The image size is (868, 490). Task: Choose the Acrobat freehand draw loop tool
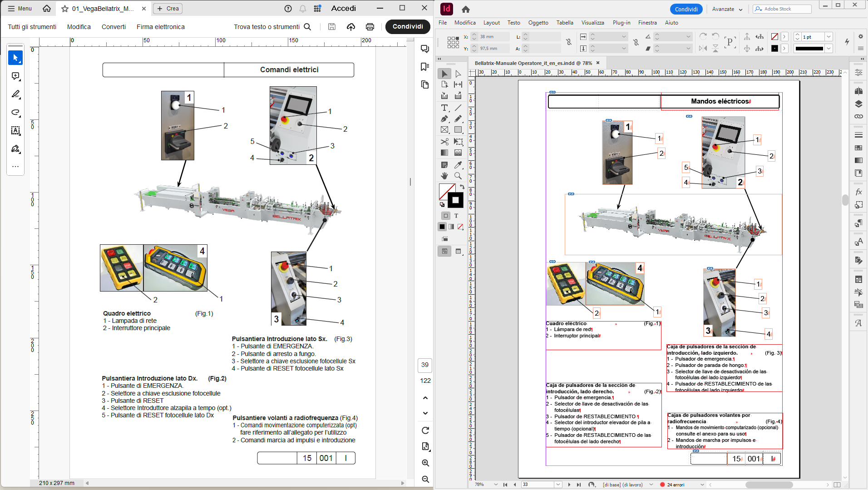[15, 113]
